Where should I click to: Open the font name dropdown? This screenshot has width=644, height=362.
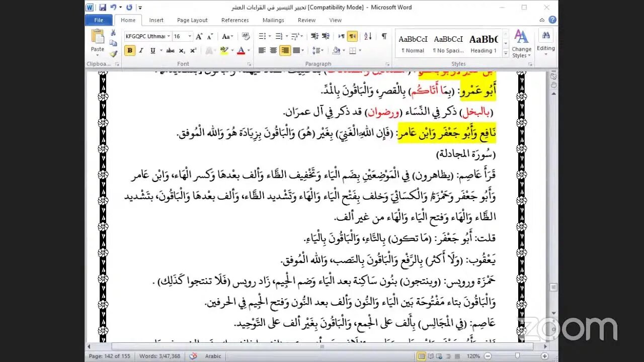[168, 36]
